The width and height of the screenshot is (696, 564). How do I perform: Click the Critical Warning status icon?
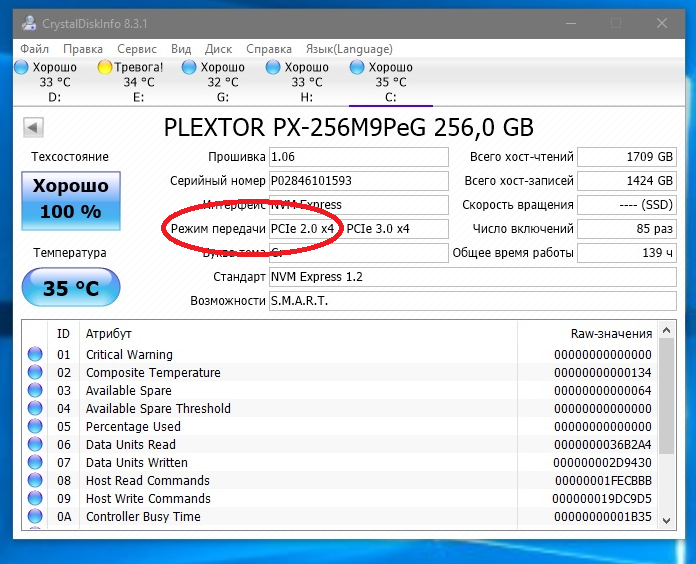click(35, 354)
